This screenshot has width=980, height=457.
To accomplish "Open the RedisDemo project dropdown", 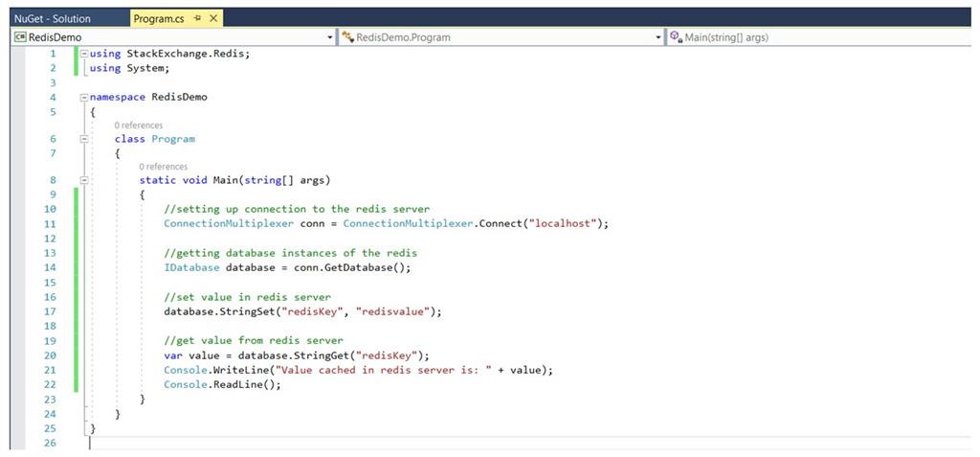I will (330, 37).
